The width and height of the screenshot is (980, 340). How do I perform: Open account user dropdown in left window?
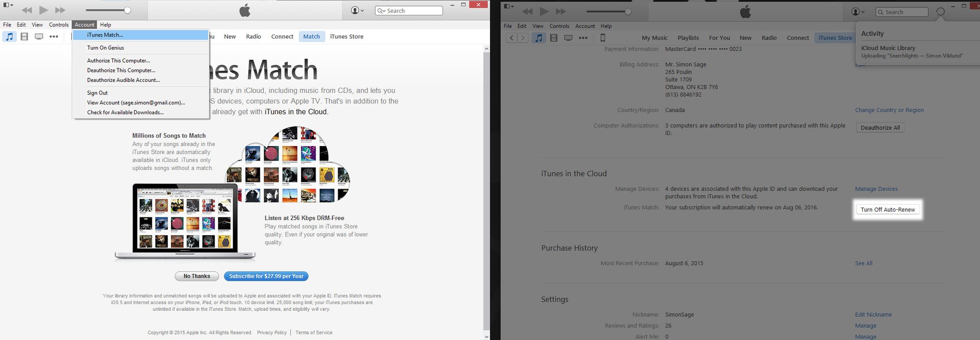[357, 10]
